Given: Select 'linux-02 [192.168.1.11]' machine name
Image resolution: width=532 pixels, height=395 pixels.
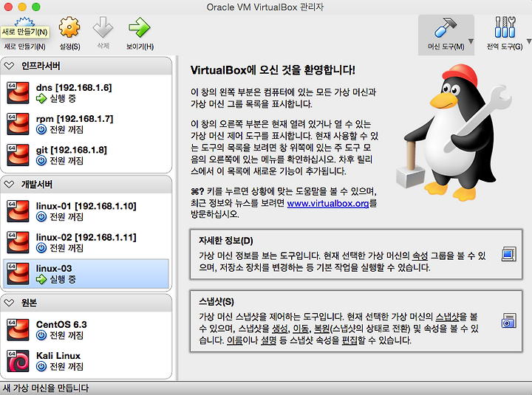Looking at the screenshot, I should tap(86, 237).
